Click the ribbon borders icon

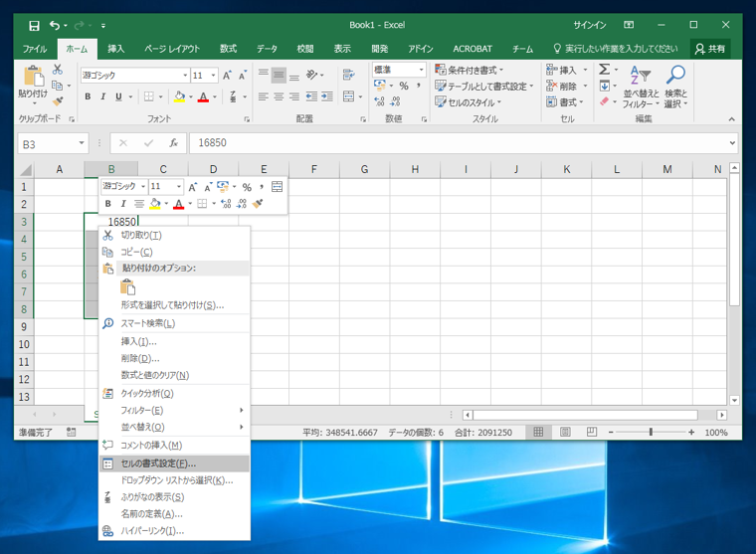click(x=149, y=96)
